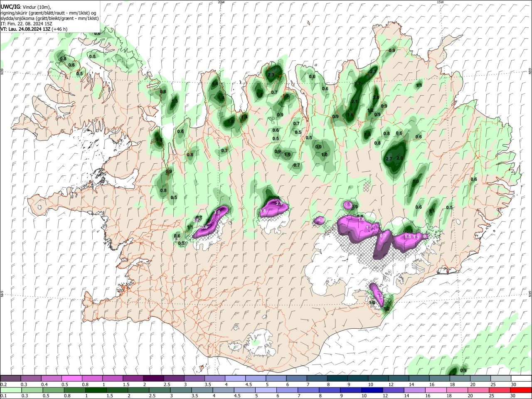Click the 0.3 swatch on upper snow scale

31,379
